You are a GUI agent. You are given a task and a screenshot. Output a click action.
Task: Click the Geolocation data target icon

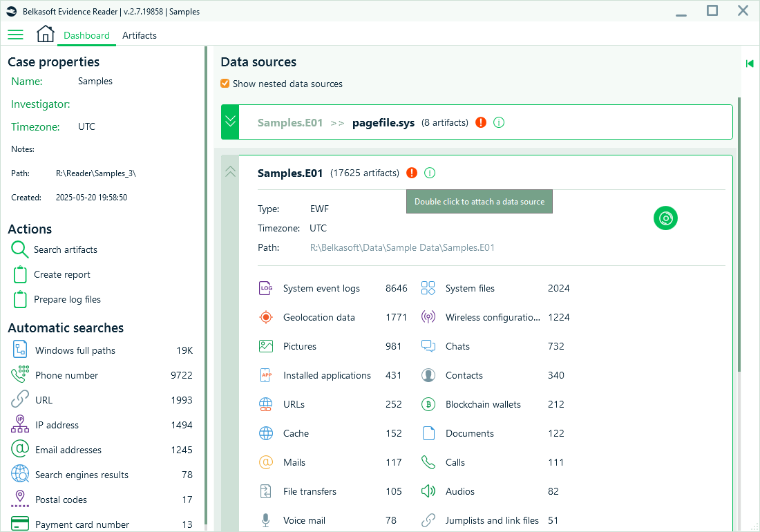click(265, 317)
